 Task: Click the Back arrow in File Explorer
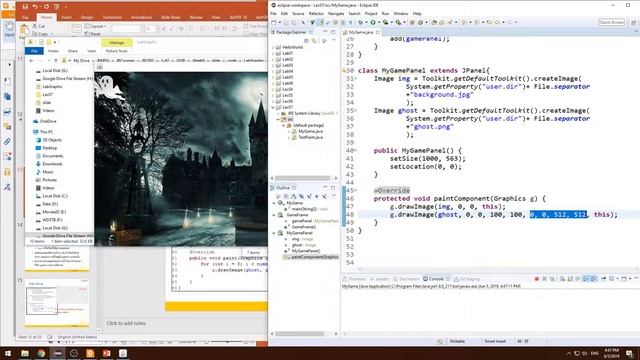(x=31, y=60)
